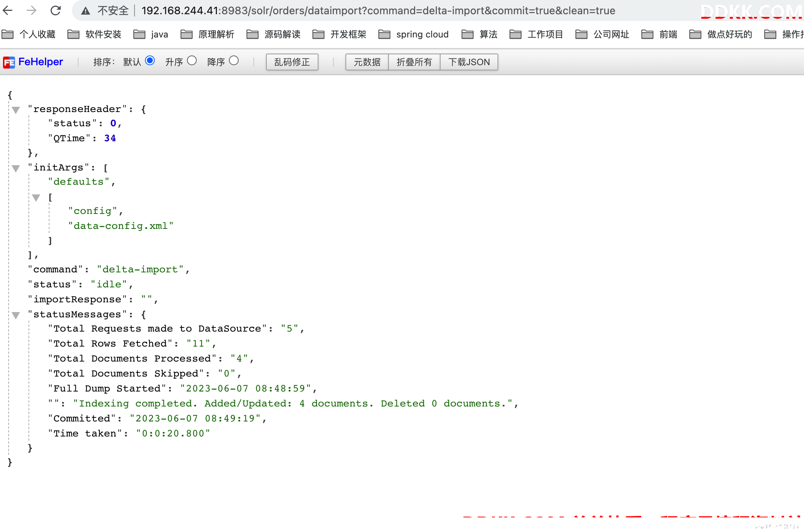
Task: Click the "idle" status value
Action: click(109, 284)
